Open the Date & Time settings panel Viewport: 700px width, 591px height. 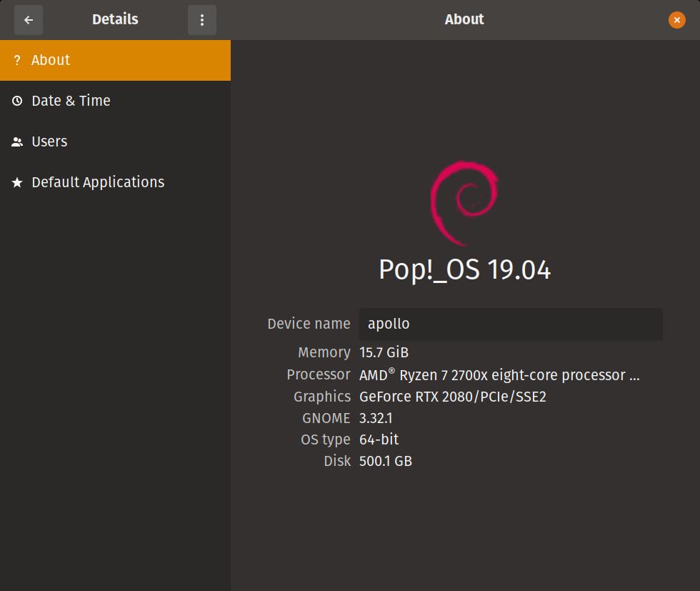click(71, 101)
